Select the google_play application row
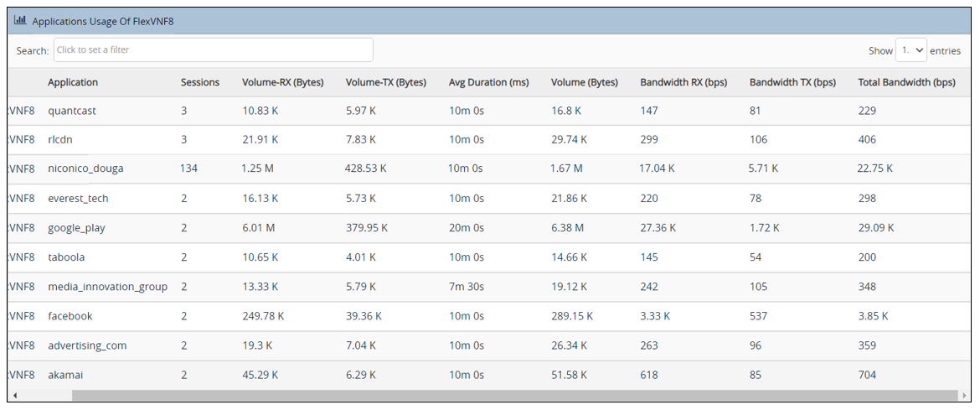This screenshot has width=980, height=410. point(490,228)
